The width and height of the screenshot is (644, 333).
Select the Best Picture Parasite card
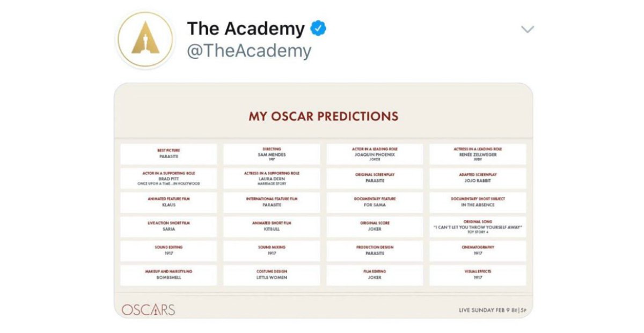(169, 154)
